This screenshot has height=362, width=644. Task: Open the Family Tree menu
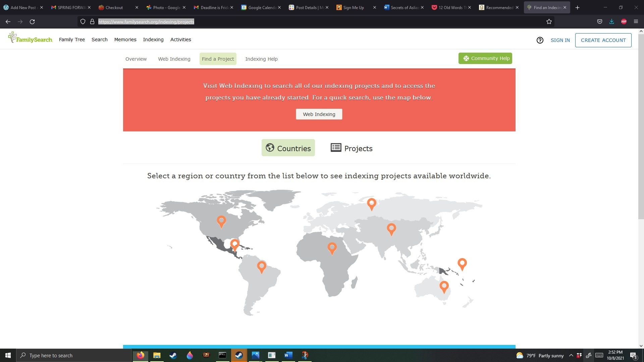[x=72, y=40]
